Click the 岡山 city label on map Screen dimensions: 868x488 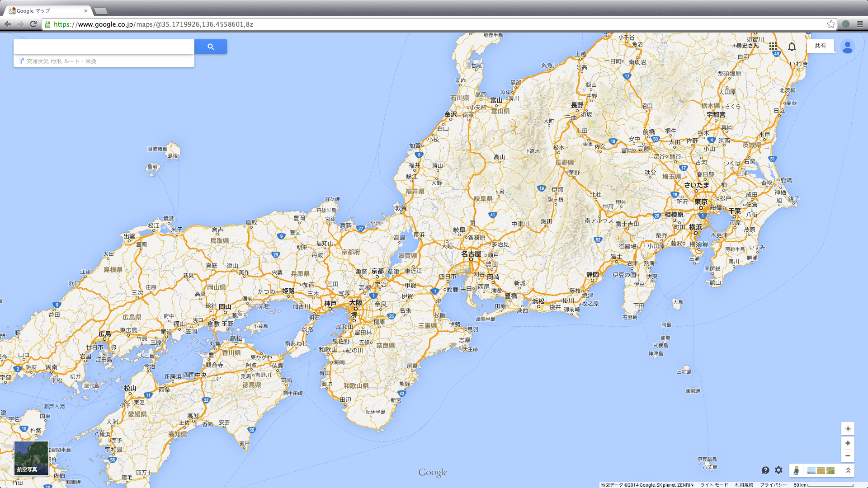[225, 306]
